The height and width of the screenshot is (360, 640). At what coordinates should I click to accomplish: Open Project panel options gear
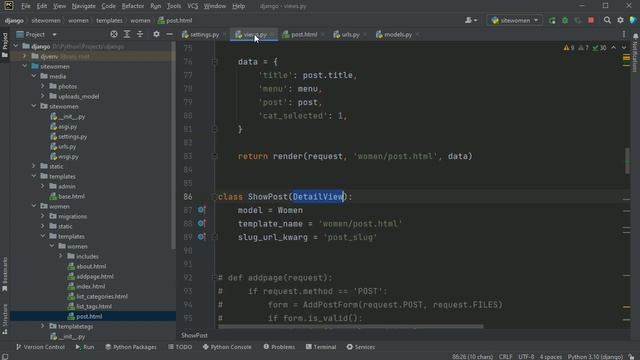(156, 35)
